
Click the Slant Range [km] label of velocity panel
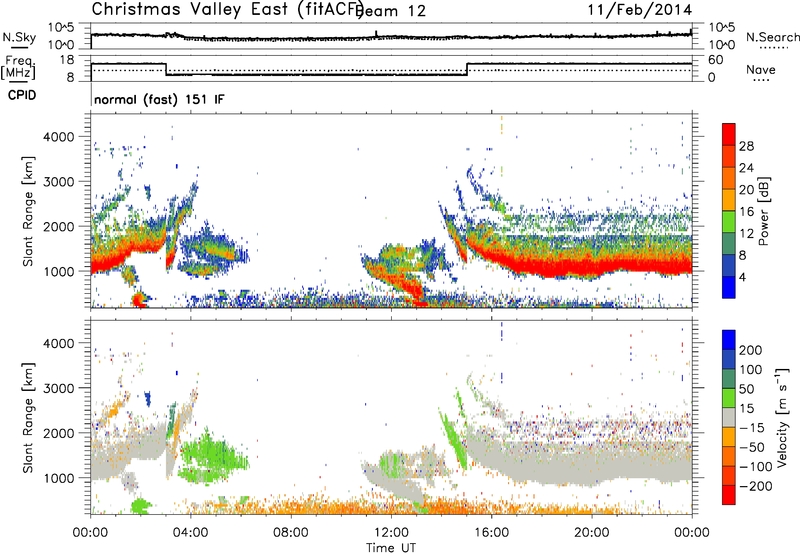(28, 418)
